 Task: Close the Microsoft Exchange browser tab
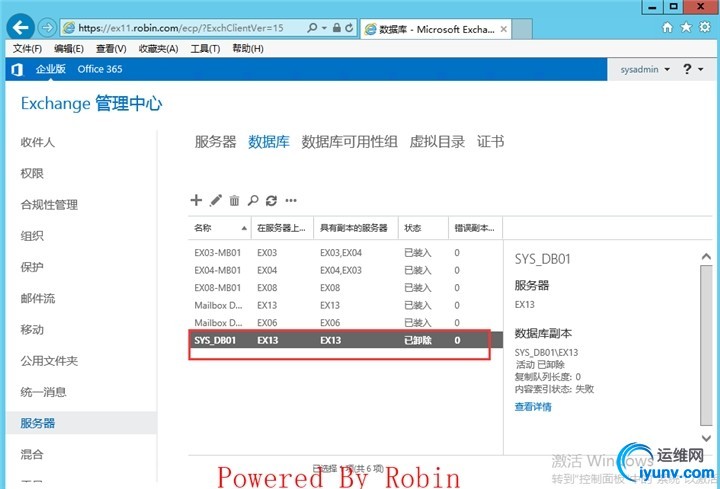[x=504, y=29]
